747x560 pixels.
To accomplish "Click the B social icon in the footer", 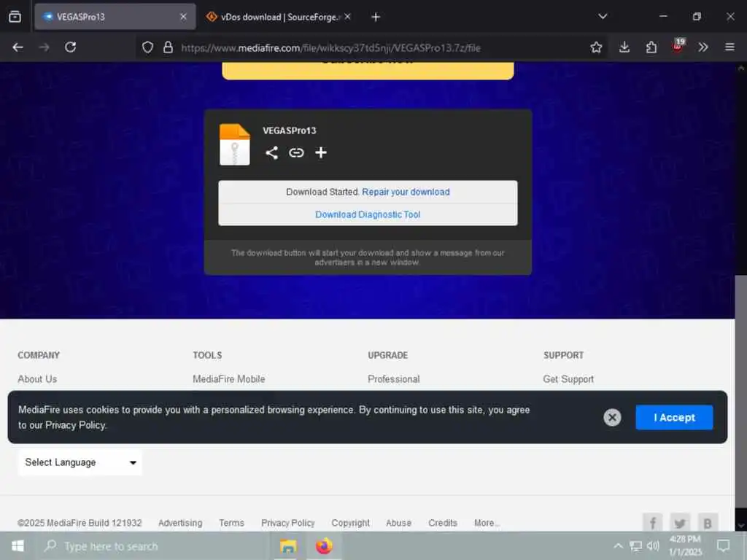I will click(708, 523).
